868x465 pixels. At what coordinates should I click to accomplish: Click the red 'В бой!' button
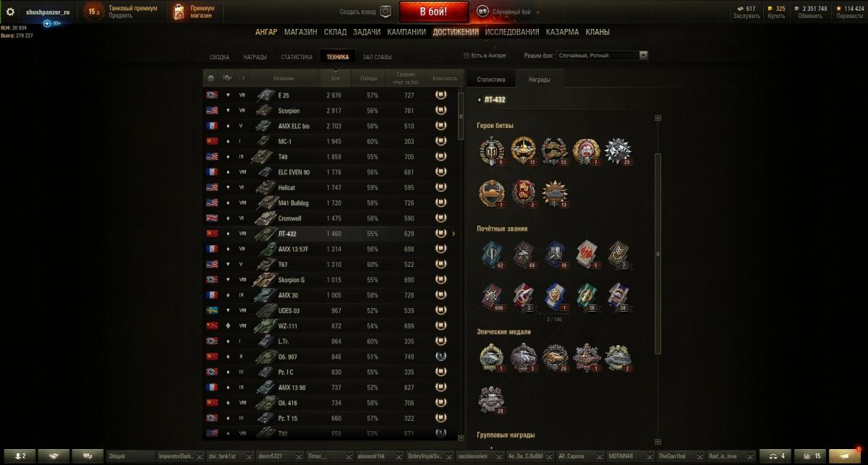[433, 12]
